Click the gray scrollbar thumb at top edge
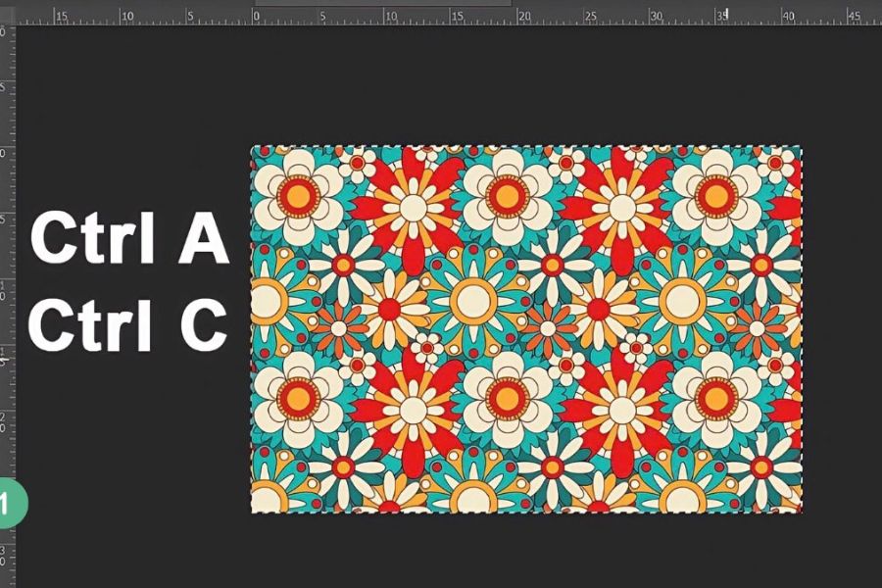The height and width of the screenshot is (588, 882). pyautogui.click(x=382, y=3)
